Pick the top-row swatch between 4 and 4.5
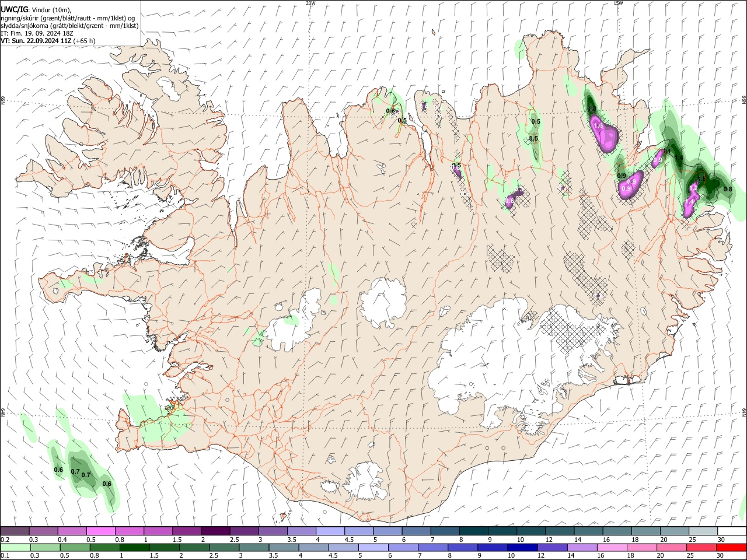 pos(330,531)
